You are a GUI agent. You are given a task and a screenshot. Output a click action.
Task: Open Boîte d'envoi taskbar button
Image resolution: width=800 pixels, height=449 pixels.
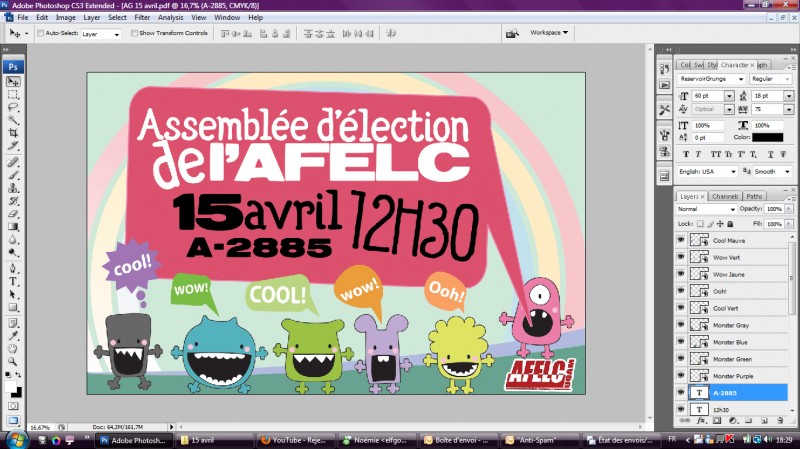tap(457, 440)
